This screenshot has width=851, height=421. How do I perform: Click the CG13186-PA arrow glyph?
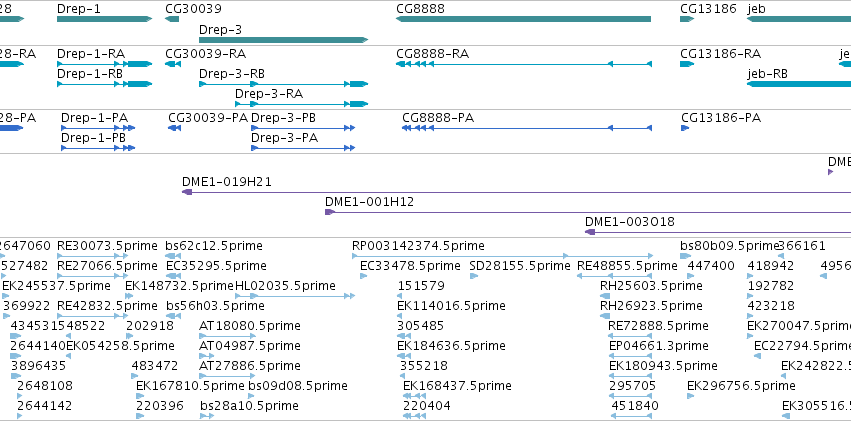[x=685, y=127]
